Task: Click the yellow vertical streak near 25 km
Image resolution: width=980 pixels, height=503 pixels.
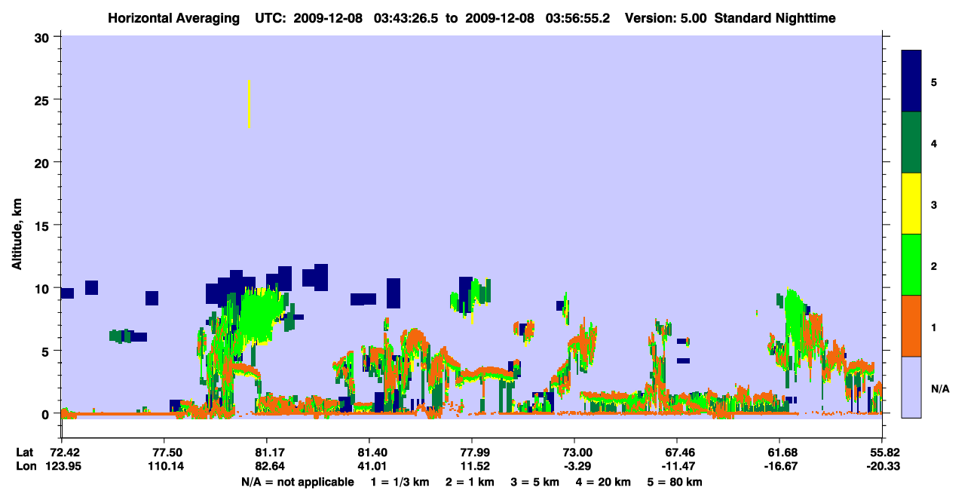Action: (249, 104)
